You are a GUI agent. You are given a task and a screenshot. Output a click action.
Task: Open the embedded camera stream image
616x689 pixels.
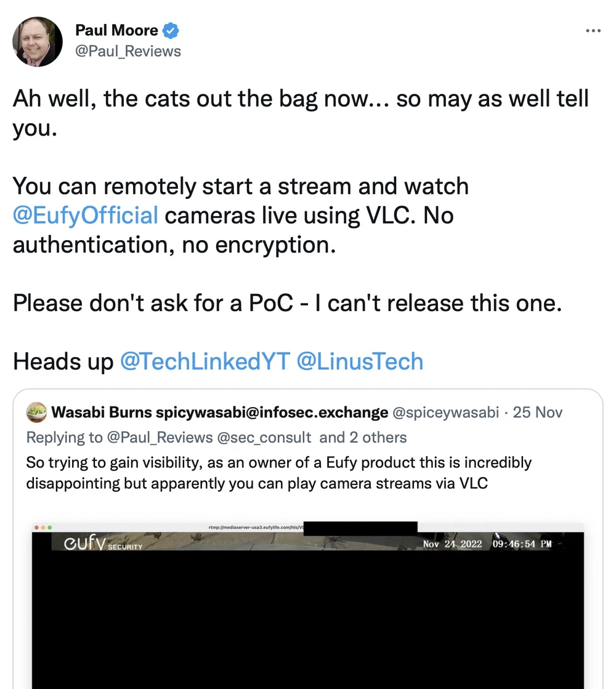coord(308,616)
